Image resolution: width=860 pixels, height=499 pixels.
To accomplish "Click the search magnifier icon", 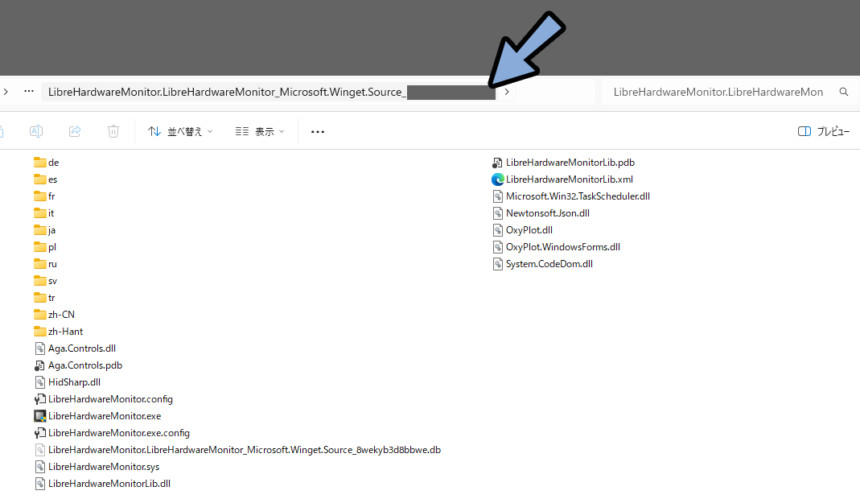I will coord(844,92).
